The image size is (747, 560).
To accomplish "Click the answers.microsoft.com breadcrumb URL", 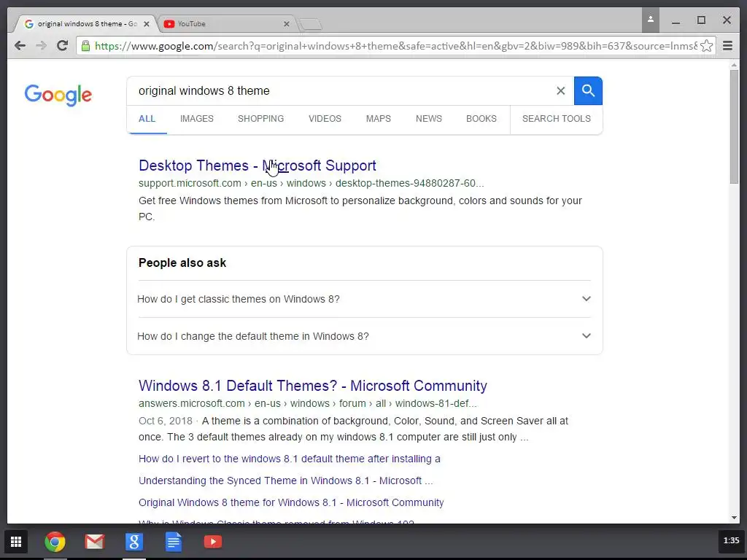I will point(307,403).
